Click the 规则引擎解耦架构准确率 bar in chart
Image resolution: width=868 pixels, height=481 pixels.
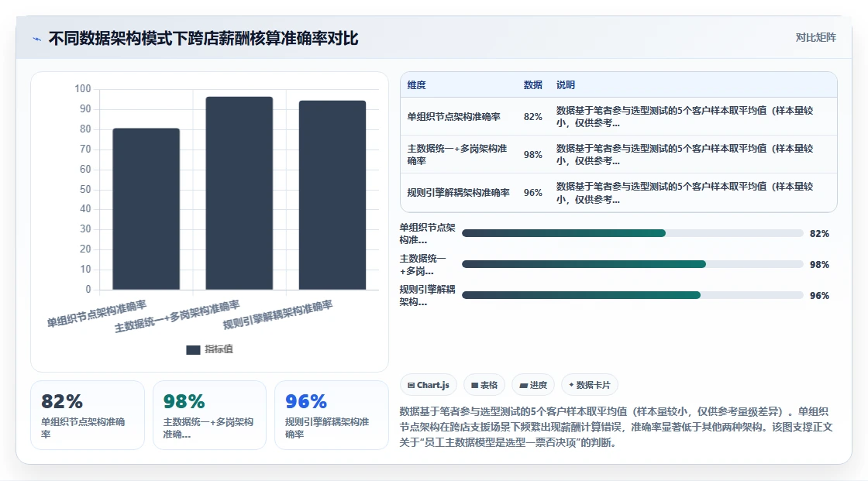click(x=332, y=195)
